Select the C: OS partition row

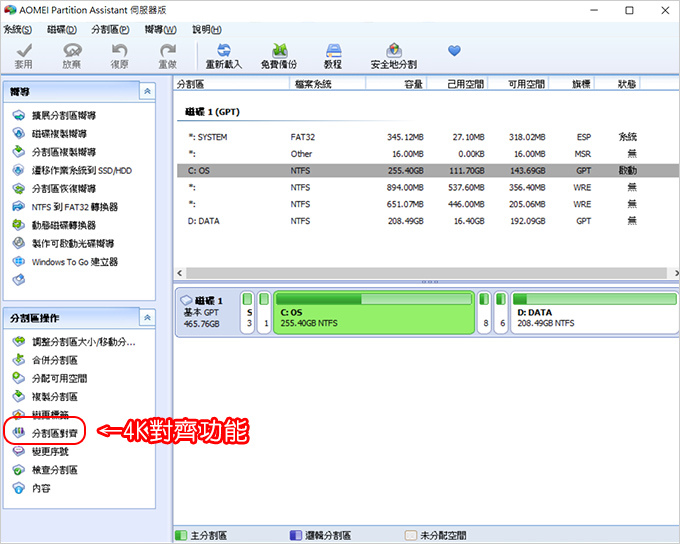pyautogui.click(x=427, y=170)
